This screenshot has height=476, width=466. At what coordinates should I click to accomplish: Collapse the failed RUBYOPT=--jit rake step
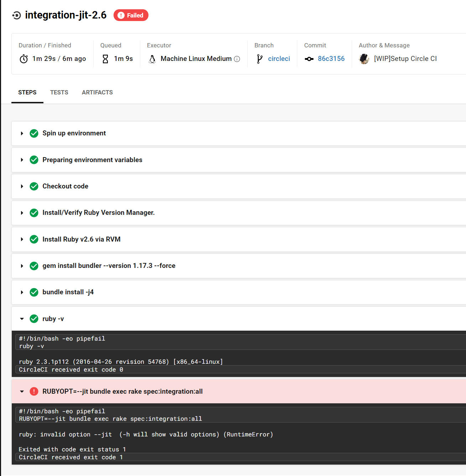(x=22, y=392)
